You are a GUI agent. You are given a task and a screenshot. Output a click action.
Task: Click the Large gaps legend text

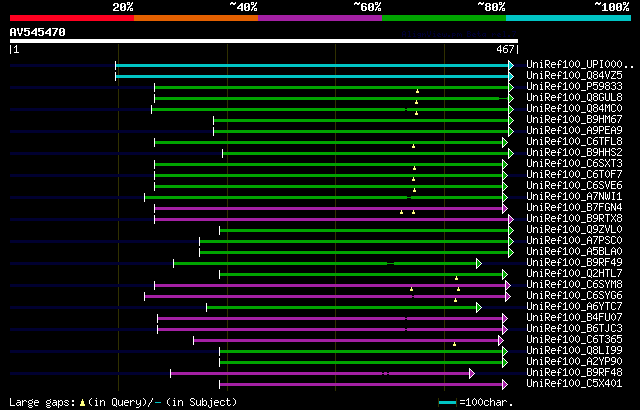pyautogui.click(x=122, y=403)
